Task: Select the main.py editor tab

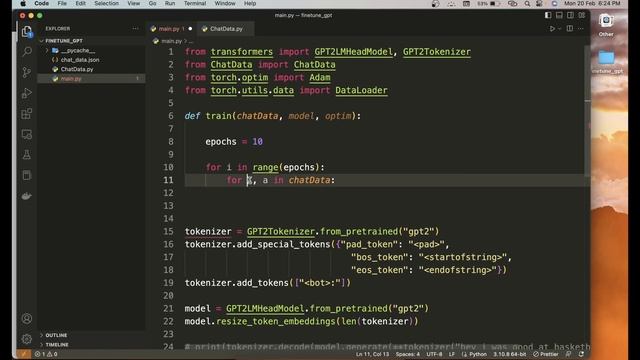Action: (170, 29)
